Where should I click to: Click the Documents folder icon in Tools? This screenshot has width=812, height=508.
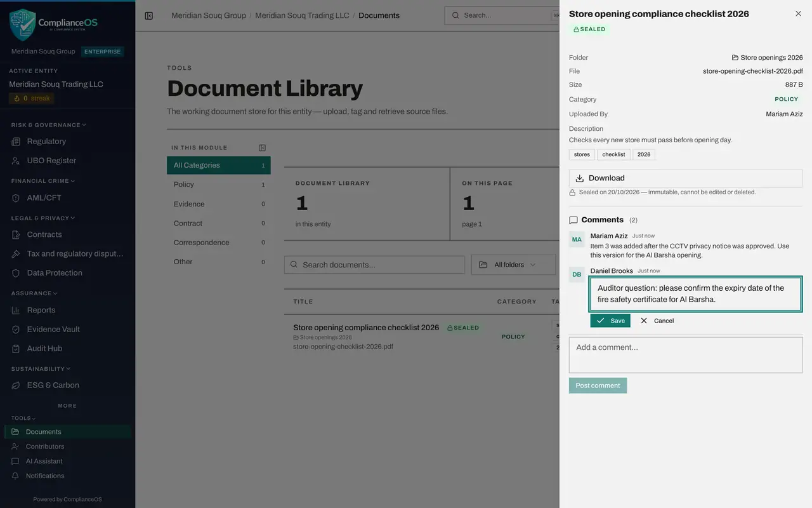point(15,432)
